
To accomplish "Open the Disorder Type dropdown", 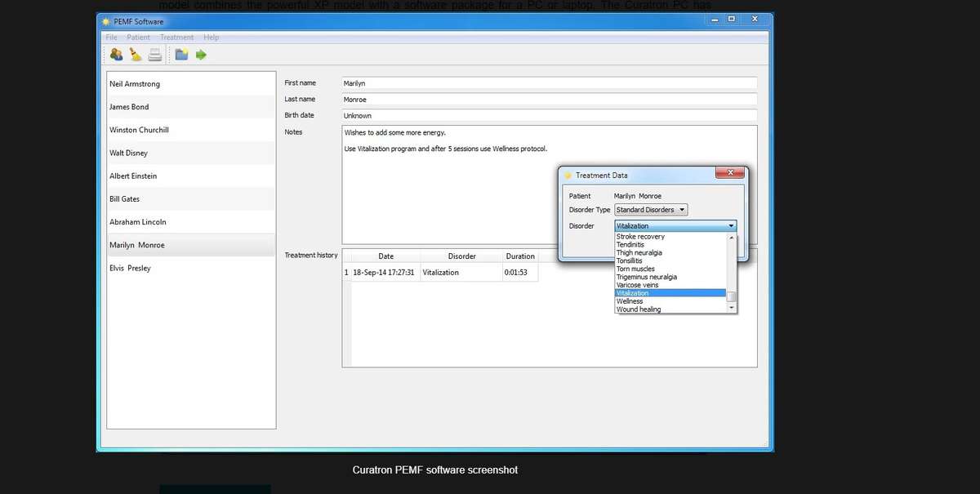I will pyautogui.click(x=651, y=210).
